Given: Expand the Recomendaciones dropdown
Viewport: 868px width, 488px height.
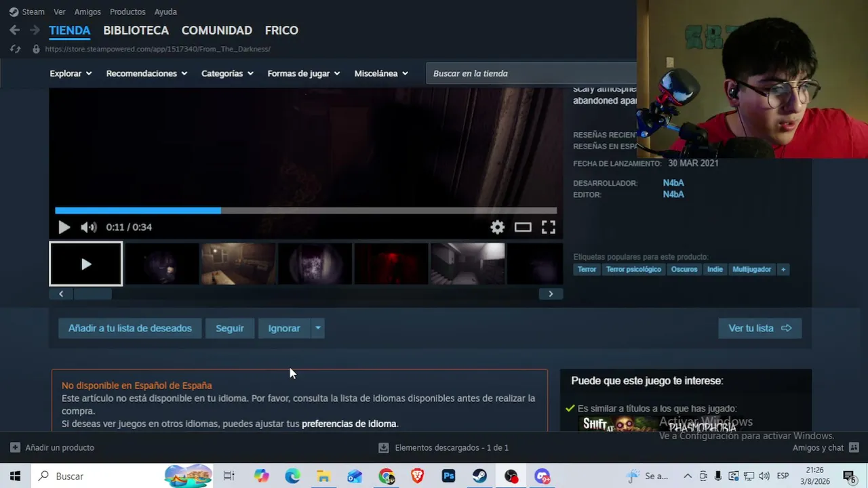Looking at the screenshot, I should click(x=146, y=73).
